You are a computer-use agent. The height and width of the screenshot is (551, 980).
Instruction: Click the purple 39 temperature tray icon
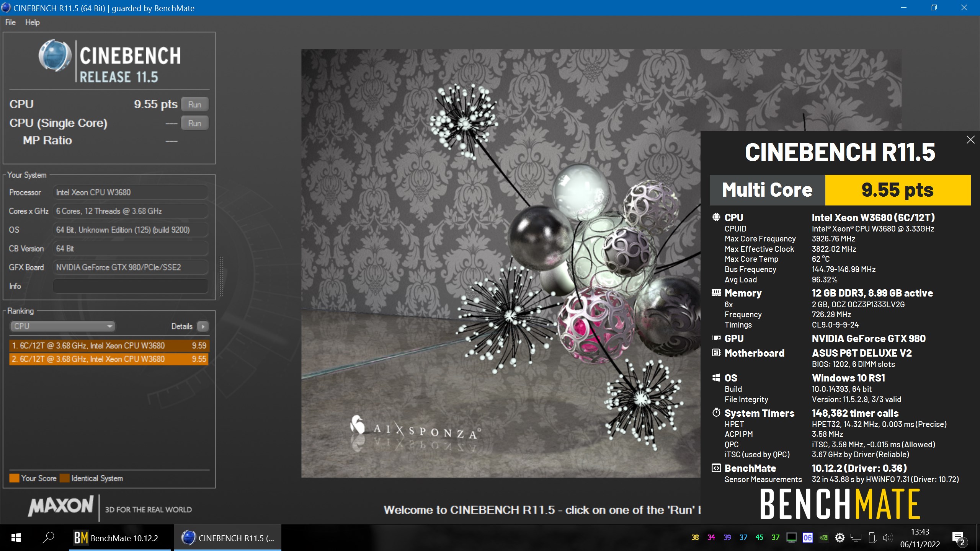click(x=727, y=538)
